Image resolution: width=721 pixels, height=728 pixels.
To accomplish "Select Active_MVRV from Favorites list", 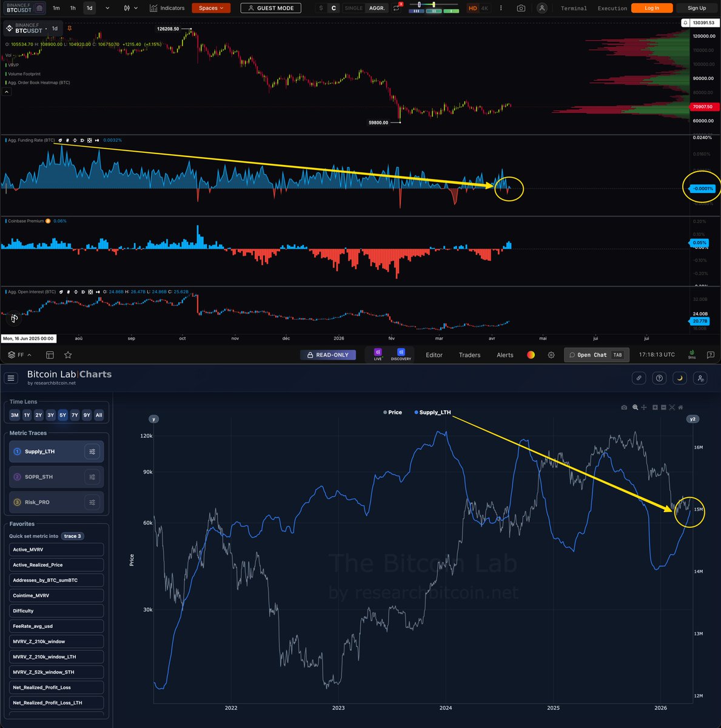I will point(56,550).
